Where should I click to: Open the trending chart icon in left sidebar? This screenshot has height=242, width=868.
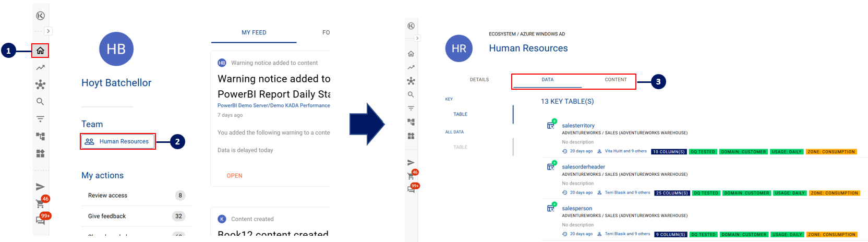[40, 67]
